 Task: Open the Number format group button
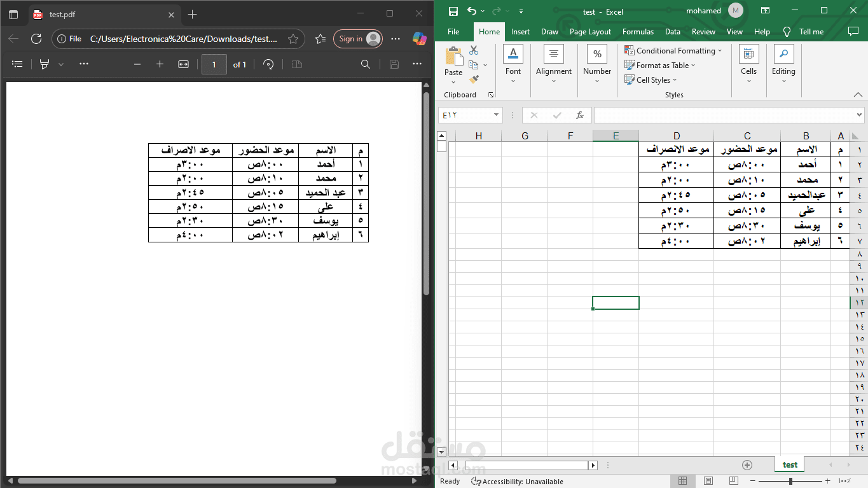pos(597,63)
